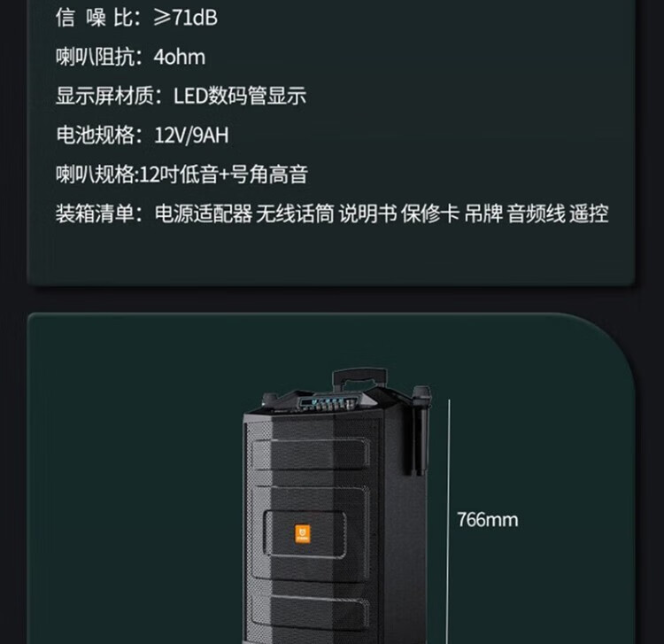Click the speaker product image
This screenshot has width=664, height=644.
[336, 506]
